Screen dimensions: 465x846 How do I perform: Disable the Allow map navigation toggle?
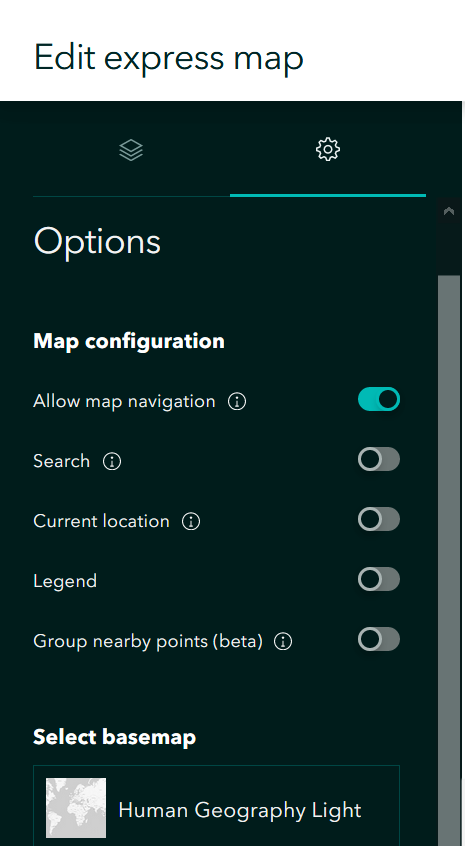tap(379, 399)
